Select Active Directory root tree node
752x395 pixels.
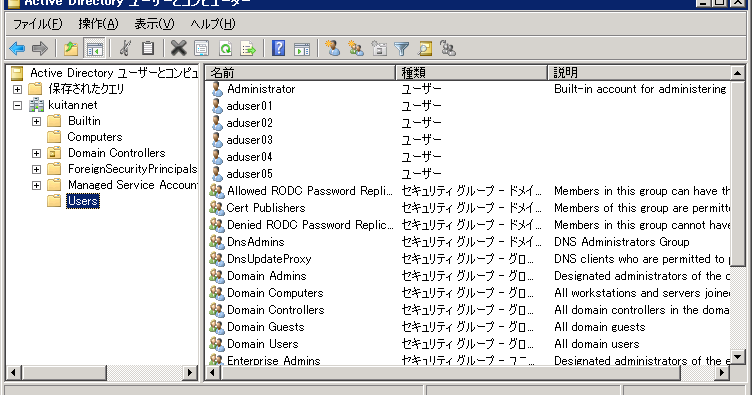(114, 73)
